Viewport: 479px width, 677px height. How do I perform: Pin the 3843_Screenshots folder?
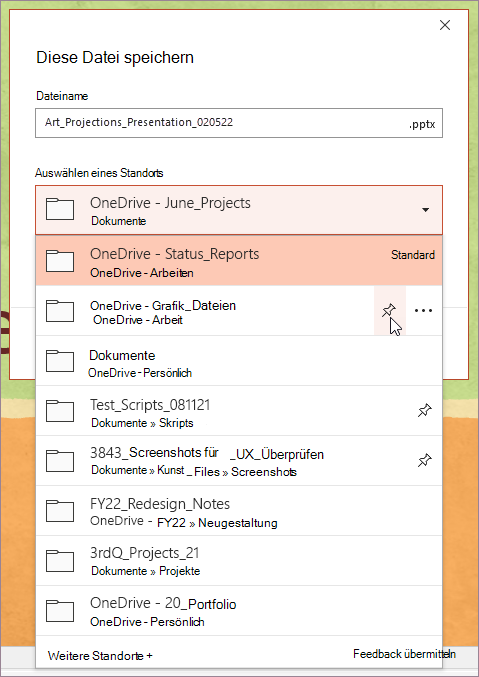pos(425,460)
